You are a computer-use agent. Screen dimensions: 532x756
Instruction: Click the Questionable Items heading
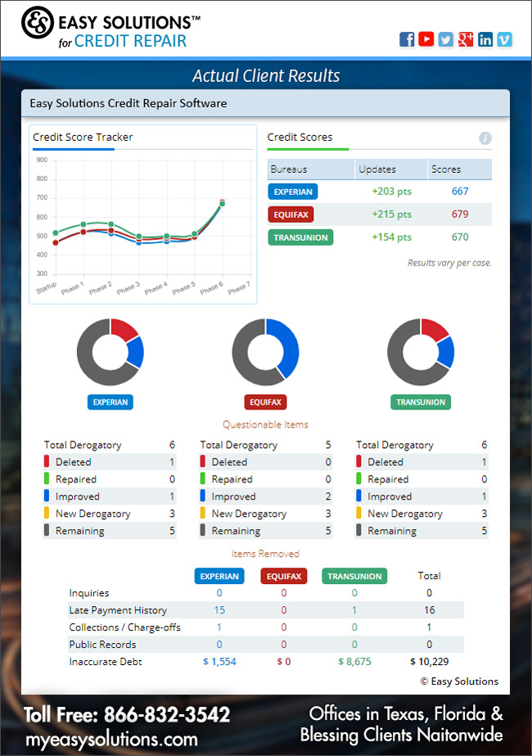pos(265,425)
